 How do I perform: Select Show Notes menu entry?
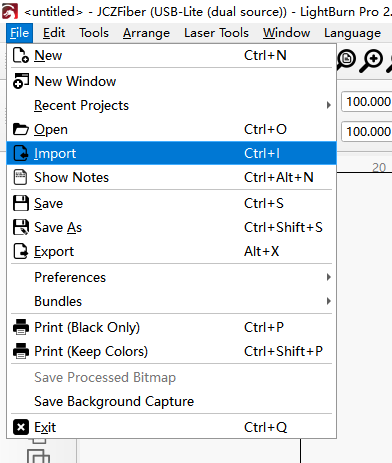coord(171,177)
